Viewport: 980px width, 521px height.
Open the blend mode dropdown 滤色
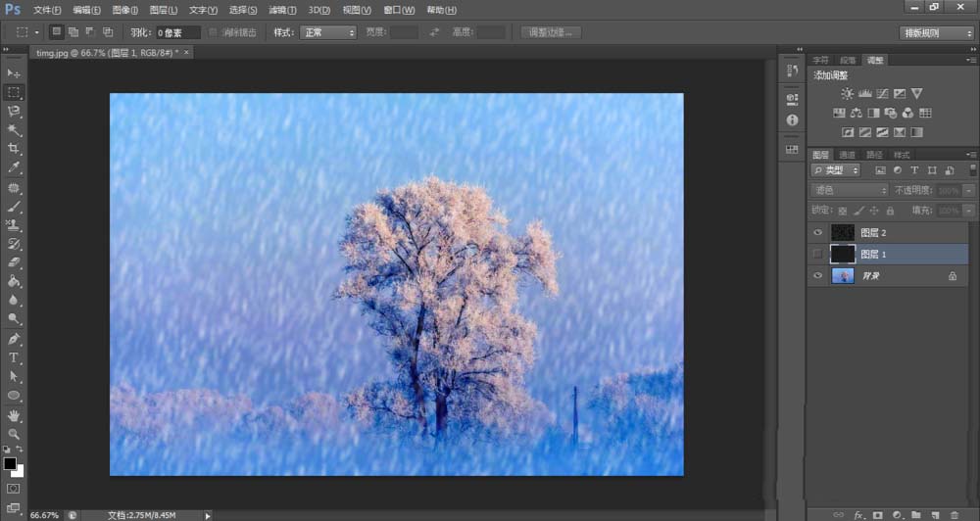[850, 190]
